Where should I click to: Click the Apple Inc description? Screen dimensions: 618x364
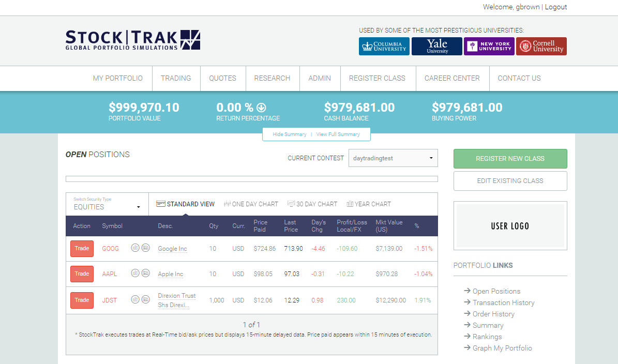(170, 274)
